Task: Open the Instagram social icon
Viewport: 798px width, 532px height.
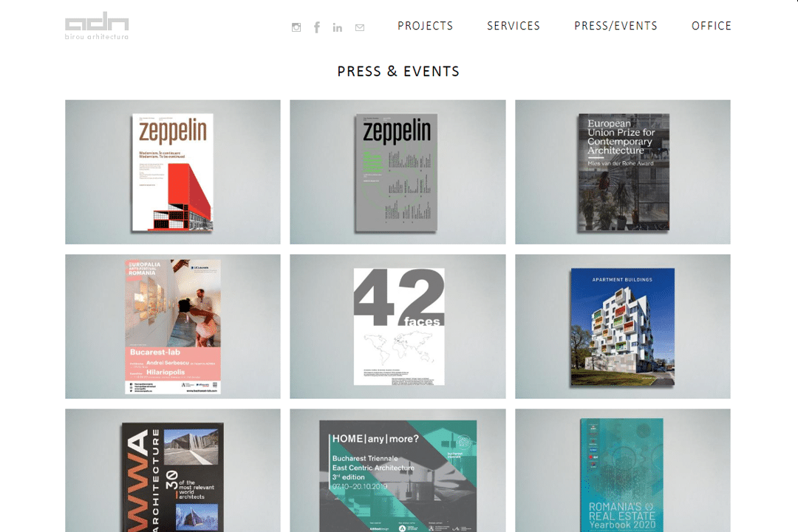Action: (x=296, y=27)
